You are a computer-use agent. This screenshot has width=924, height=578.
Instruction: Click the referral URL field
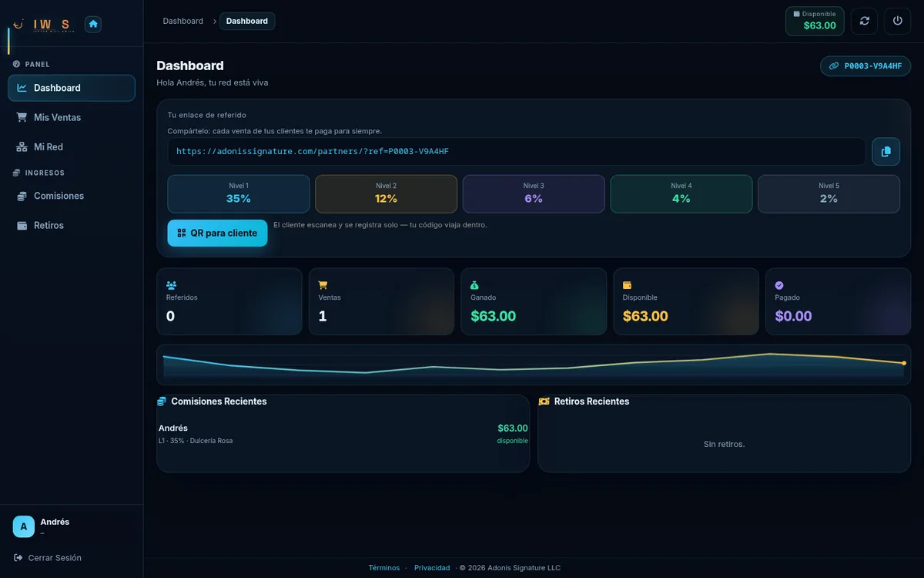[x=517, y=151]
